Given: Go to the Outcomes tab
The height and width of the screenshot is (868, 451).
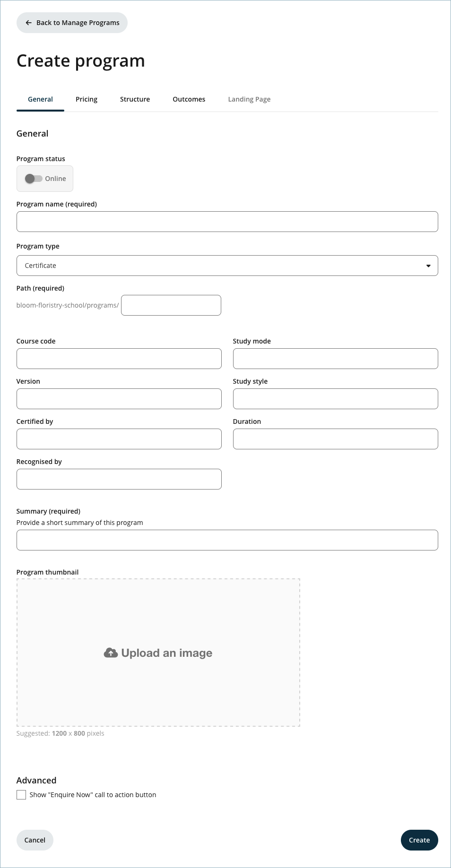Looking at the screenshot, I should click(x=189, y=99).
